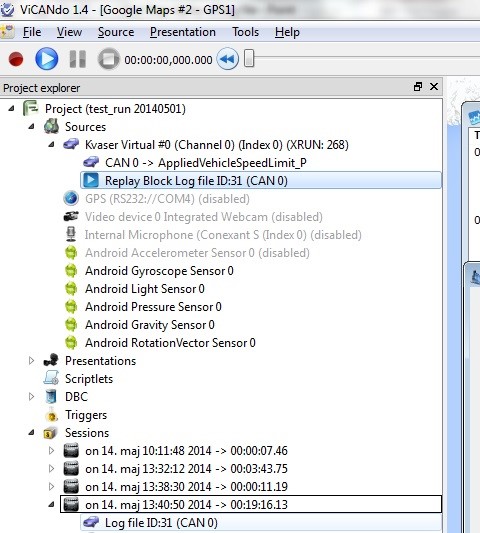Start recording with the red record button
Viewport: 480px width, 533px height.
coord(16,59)
